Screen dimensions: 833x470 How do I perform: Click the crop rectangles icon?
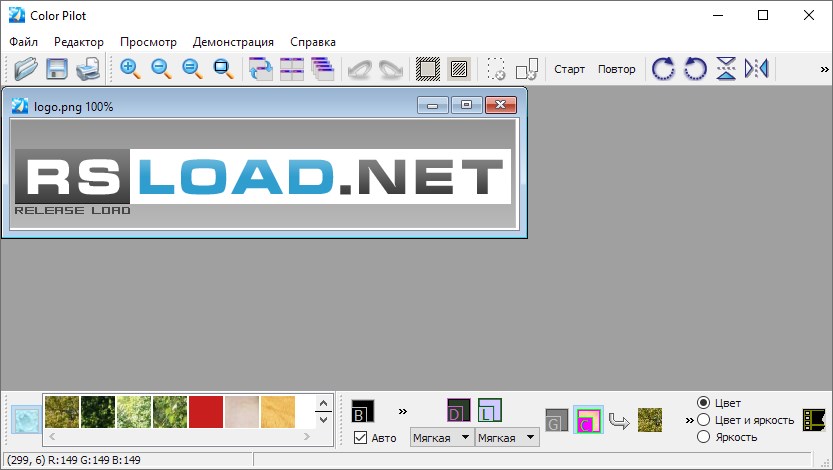click(x=527, y=69)
